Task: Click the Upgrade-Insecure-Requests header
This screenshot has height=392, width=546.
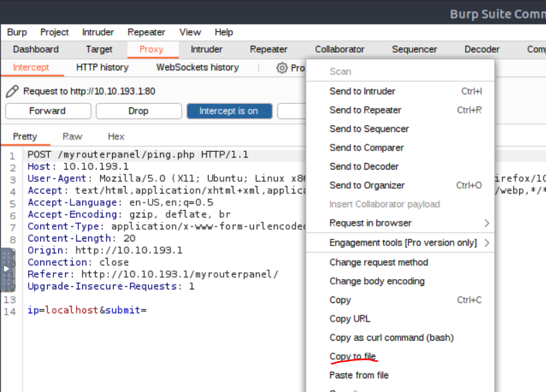Action: (111, 286)
